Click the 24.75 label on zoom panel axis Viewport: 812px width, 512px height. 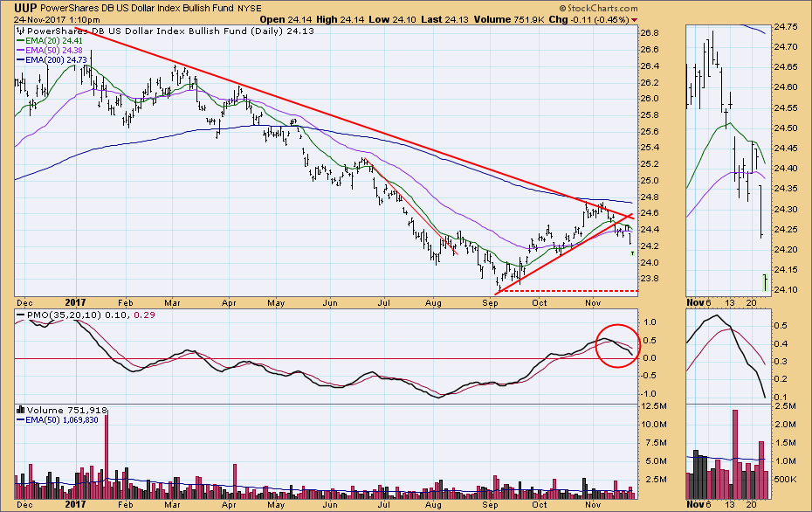(x=785, y=27)
